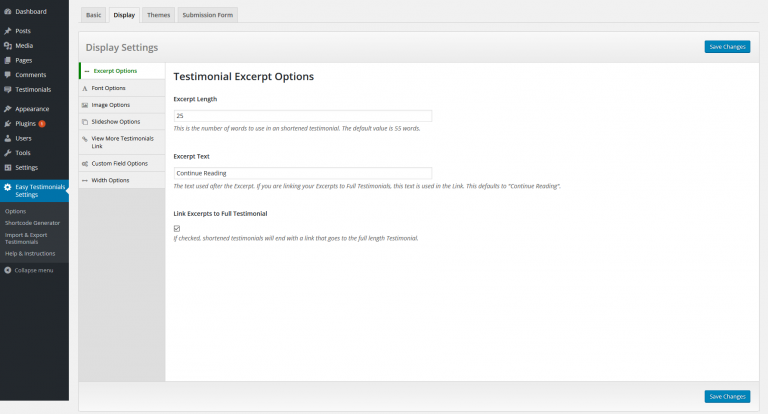Click the Users icon in the sidebar

(x=8, y=138)
